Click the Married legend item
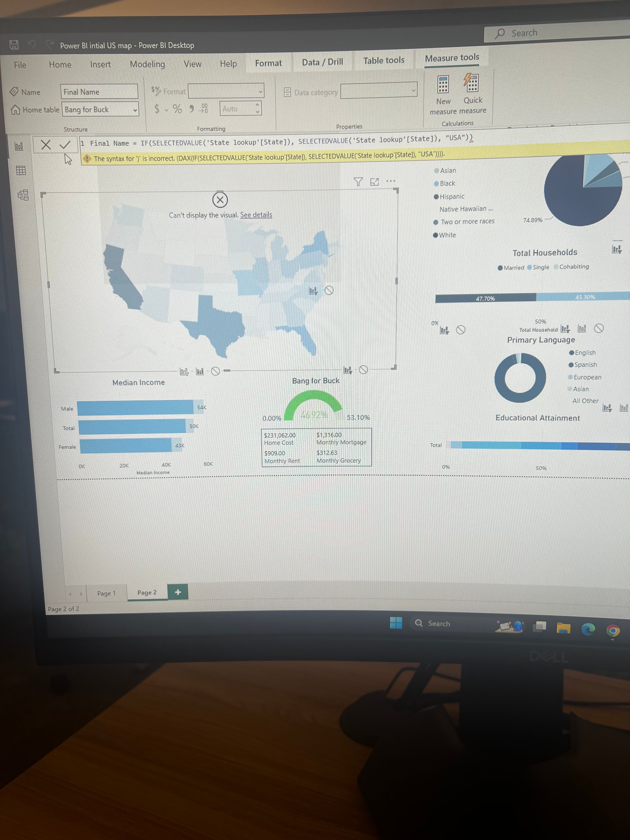Viewport: 630px width, 840px height. 511,268
